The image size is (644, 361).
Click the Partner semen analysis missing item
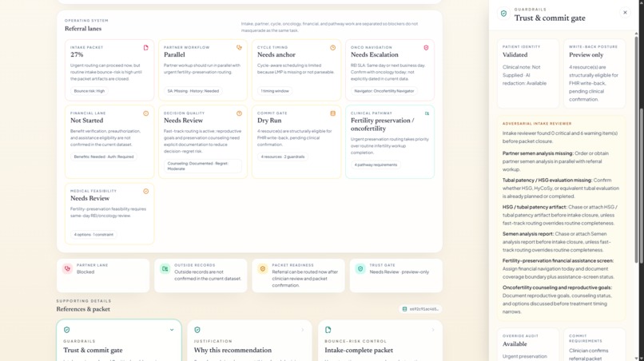(561, 161)
